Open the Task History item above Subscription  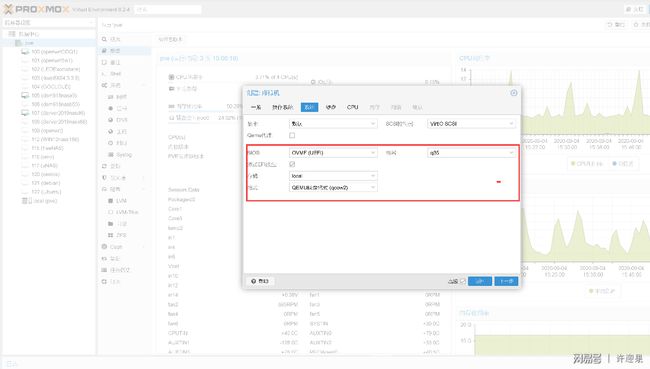coord(116,270)
